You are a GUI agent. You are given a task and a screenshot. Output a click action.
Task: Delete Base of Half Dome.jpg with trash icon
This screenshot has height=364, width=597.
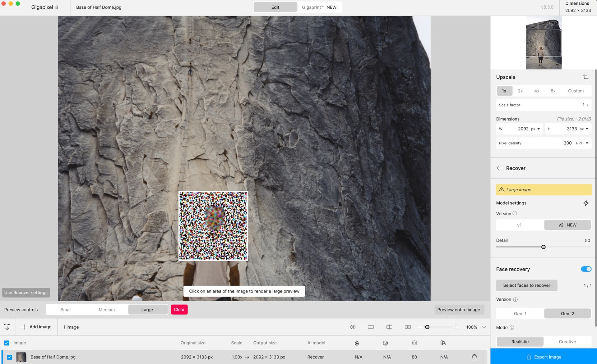[474, 357]
